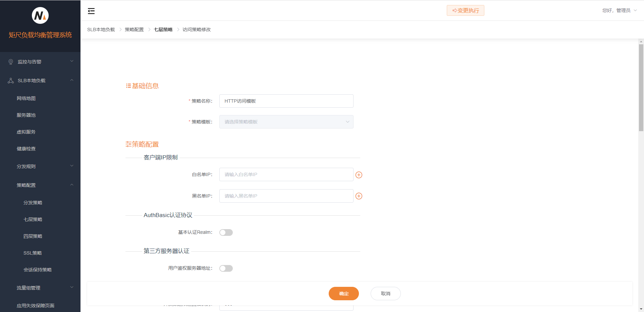The height and width of the screenshot is (312, 644).
Task: Click the 策略名称 input field
Action: click(286, 101)
